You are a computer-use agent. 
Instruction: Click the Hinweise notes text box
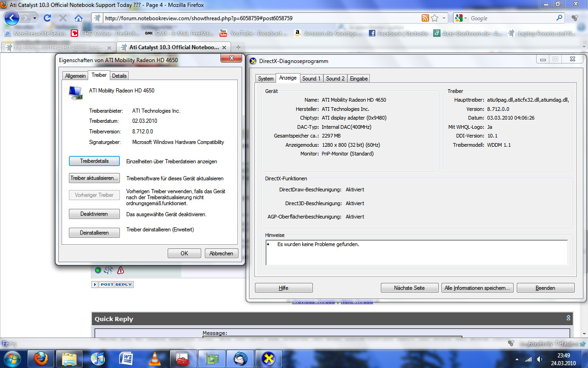416,253
